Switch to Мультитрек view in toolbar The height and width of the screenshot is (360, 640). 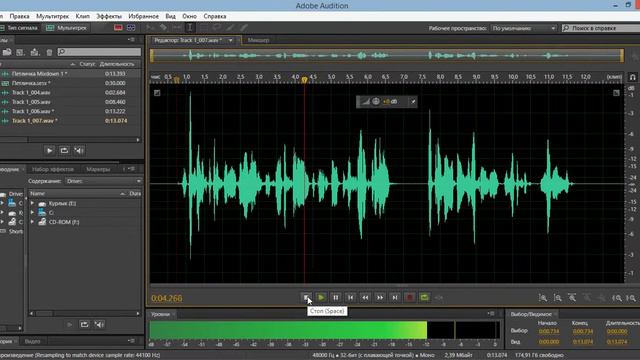67,28
